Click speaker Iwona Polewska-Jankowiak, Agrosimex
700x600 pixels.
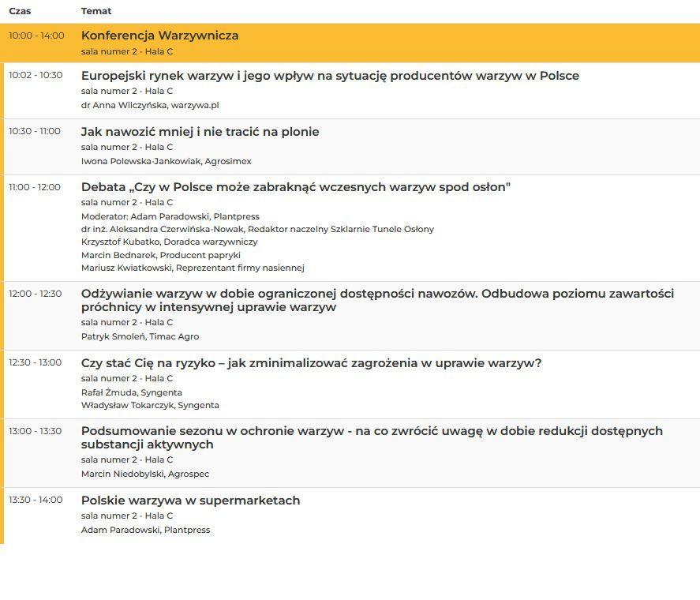(x=166, y=161)
